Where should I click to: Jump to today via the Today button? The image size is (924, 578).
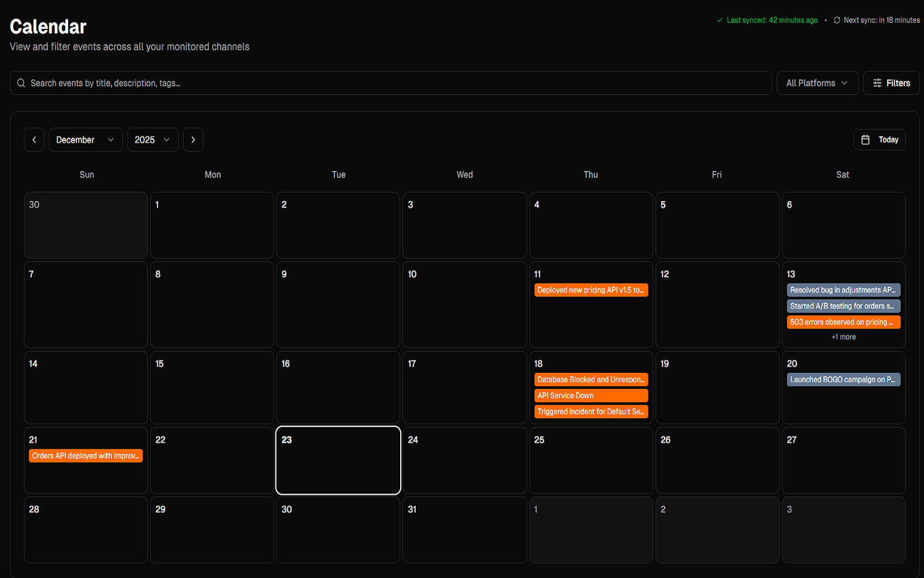pyautogui.click(x=880, y=139)
